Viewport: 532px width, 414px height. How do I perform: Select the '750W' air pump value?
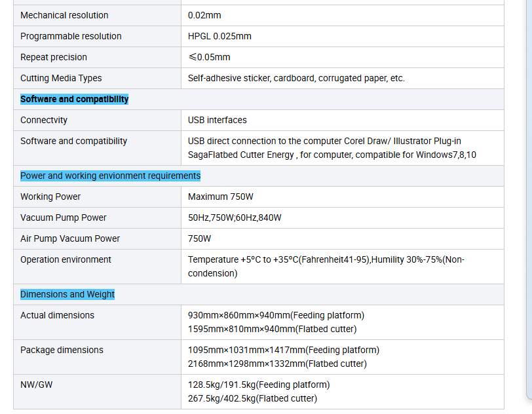199,238
